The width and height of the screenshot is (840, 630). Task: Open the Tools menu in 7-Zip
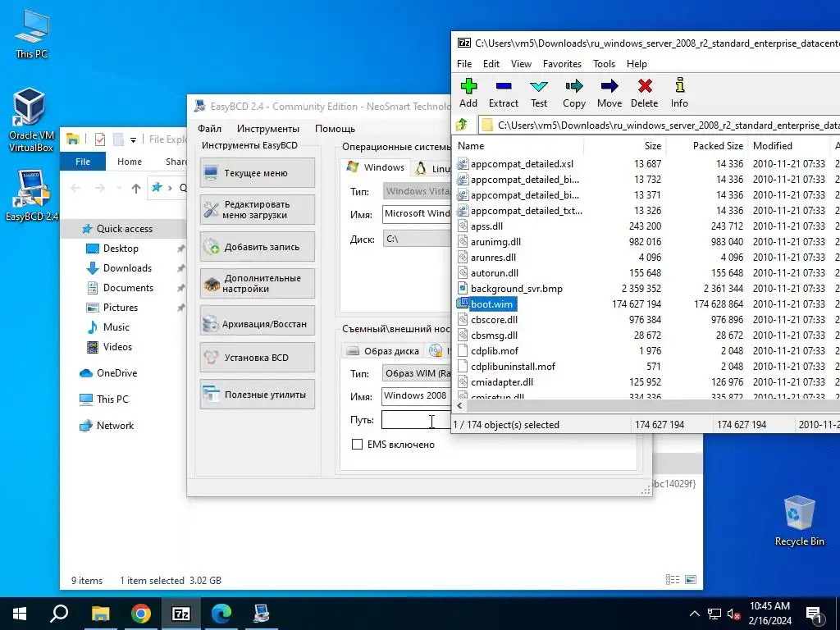coord(604,64)
